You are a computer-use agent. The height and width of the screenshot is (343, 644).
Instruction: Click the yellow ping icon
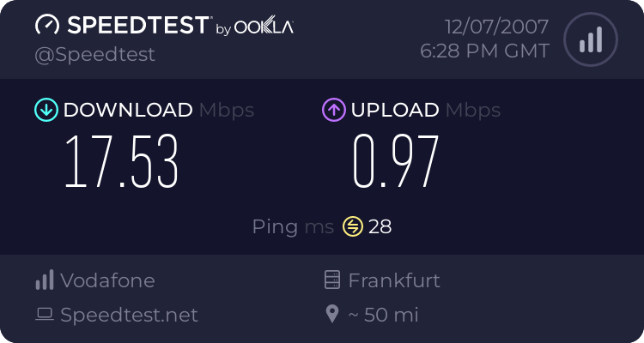click(353, 226)
